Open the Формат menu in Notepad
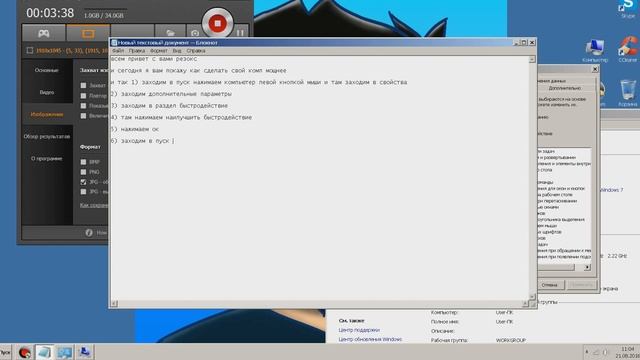 coord(159,51)
